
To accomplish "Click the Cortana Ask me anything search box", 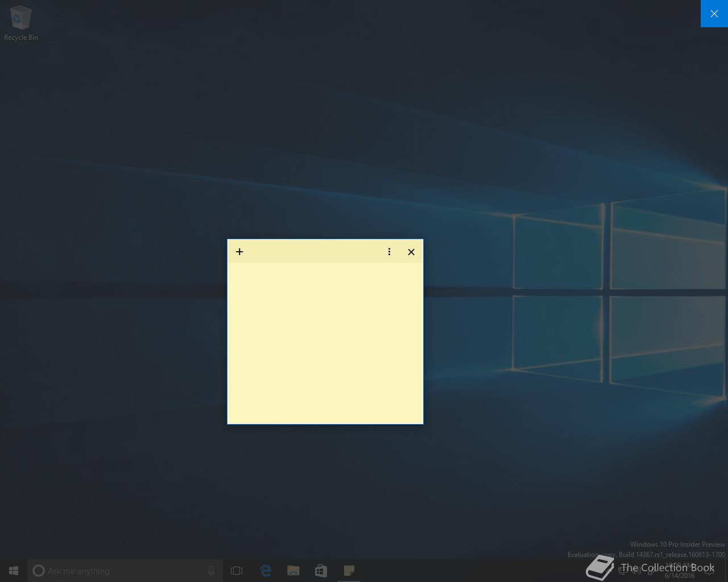I will [x=125, y=571].
